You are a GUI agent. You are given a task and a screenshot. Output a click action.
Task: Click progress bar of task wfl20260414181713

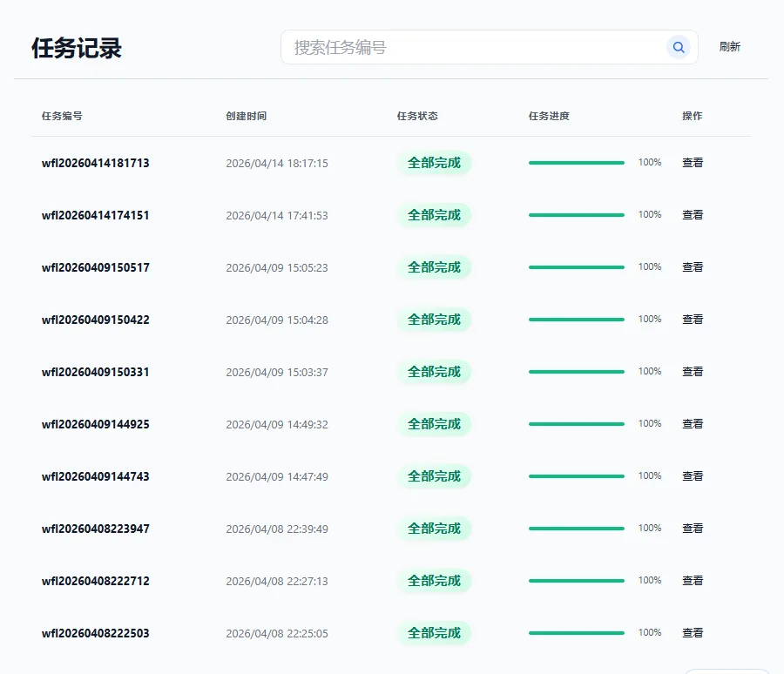576,163
